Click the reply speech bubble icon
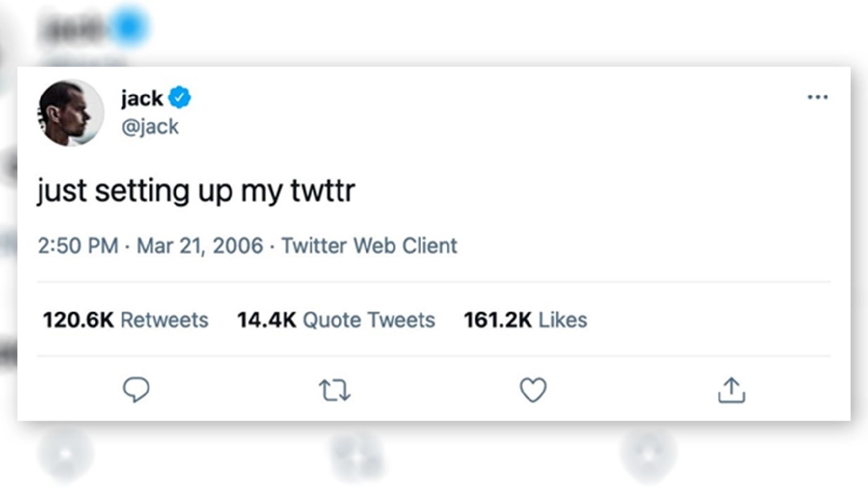The image size is (868, 488). coord(136,390)
